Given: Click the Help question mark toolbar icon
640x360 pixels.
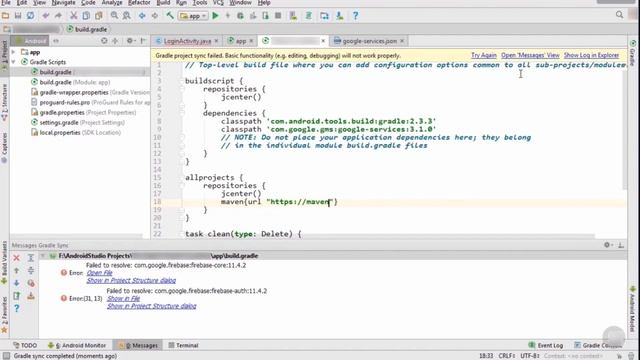Looking at the screenshot, I should [x=356, y=16].
